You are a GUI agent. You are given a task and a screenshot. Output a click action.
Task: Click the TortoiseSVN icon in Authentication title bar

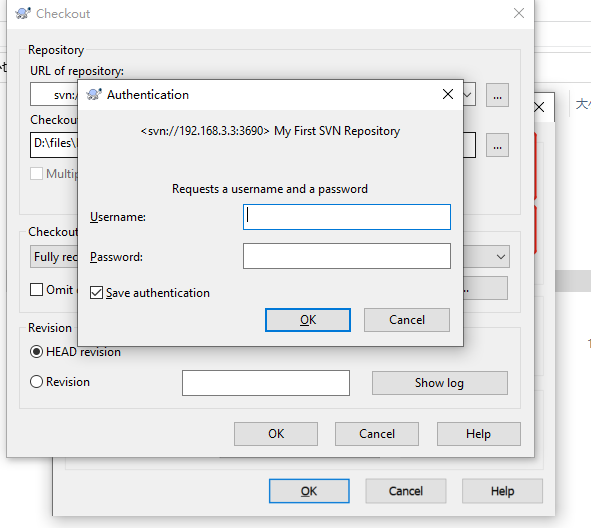click(94, 94)
